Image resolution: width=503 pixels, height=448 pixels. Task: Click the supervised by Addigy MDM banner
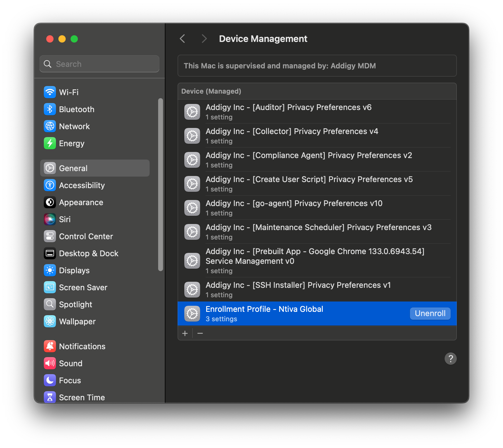317,66
